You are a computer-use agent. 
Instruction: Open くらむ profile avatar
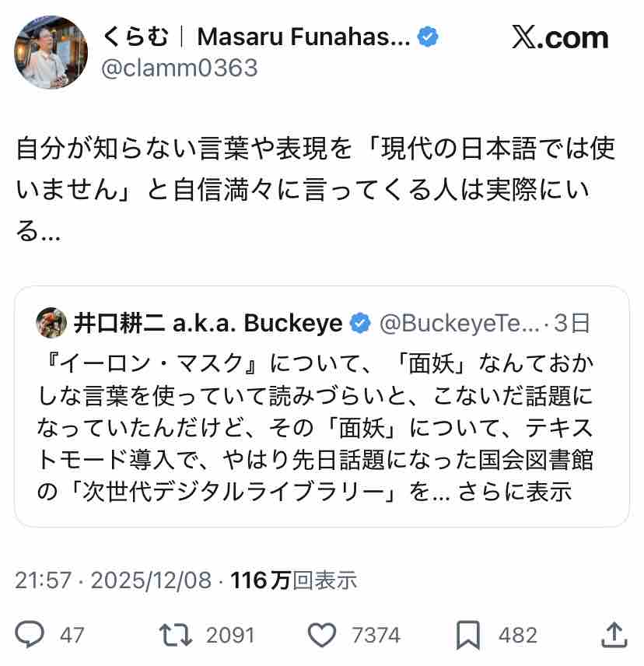[x=51, y=52]
